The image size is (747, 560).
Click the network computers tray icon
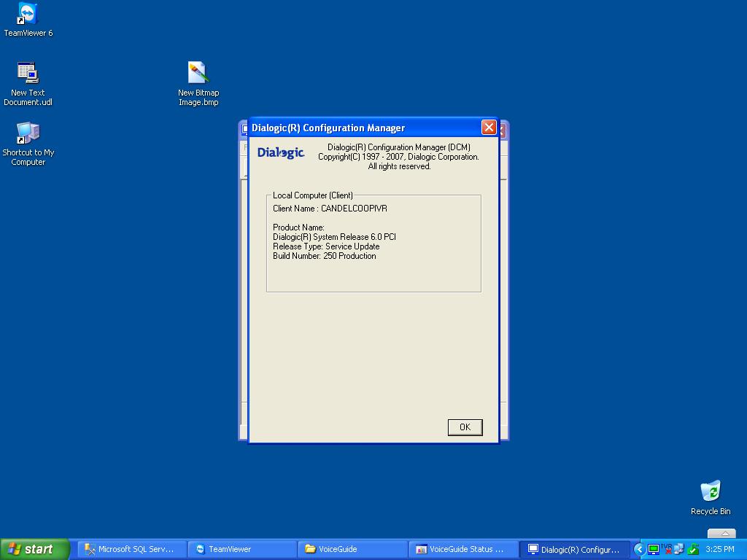[679, 549]
